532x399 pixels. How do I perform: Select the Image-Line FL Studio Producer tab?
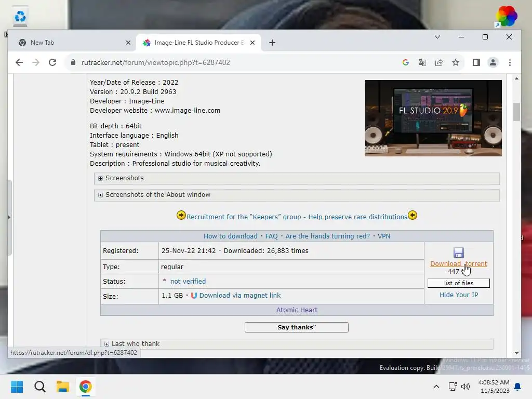(x=199, y=43)
